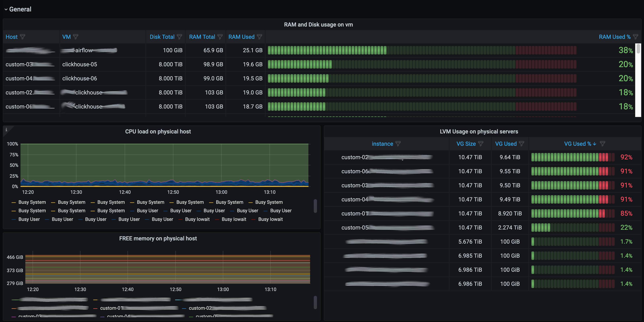Click the RAM Used filter icon
Screen dimensions: 644x322
tap(259, 37)
